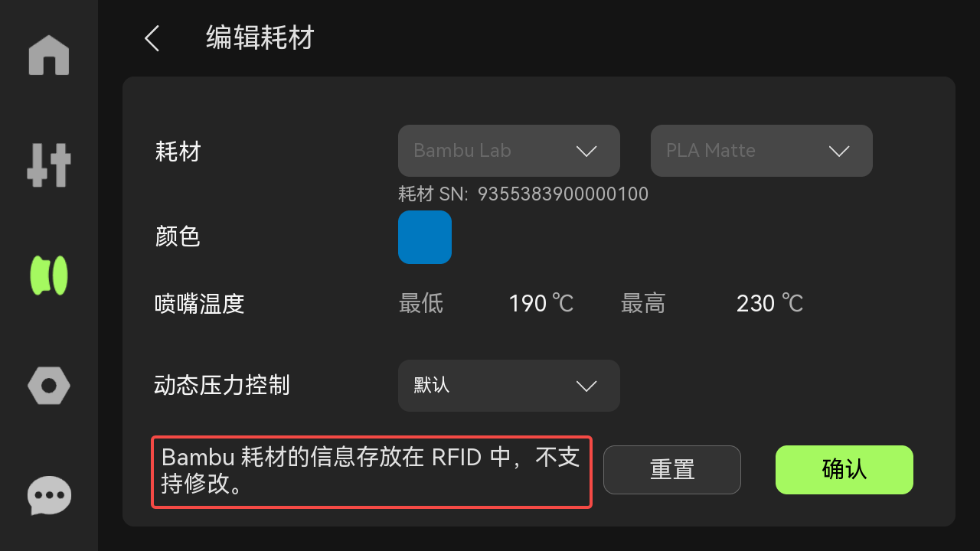Pick the blue filament color swatch
Image resolution: width=980 pixels, height=551 pixels.
425,237
